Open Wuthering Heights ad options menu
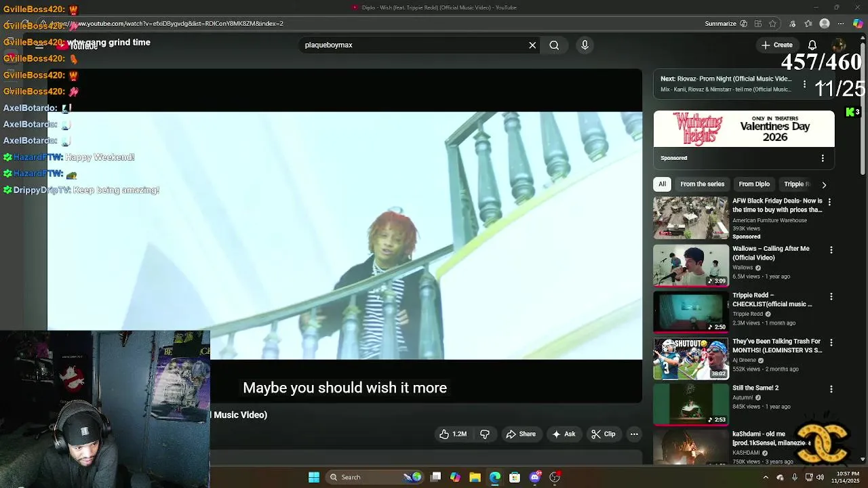 tap(823, 158)
